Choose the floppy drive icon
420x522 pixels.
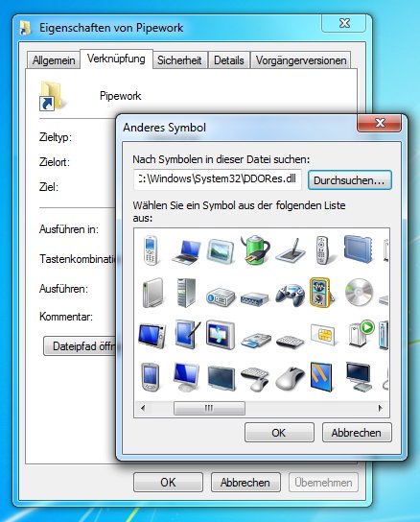256,341
